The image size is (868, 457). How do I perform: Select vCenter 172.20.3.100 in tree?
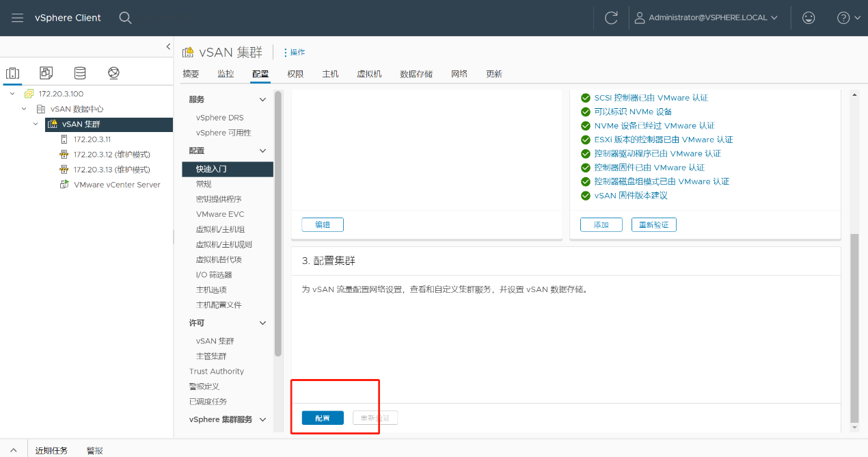coord(61,94)
